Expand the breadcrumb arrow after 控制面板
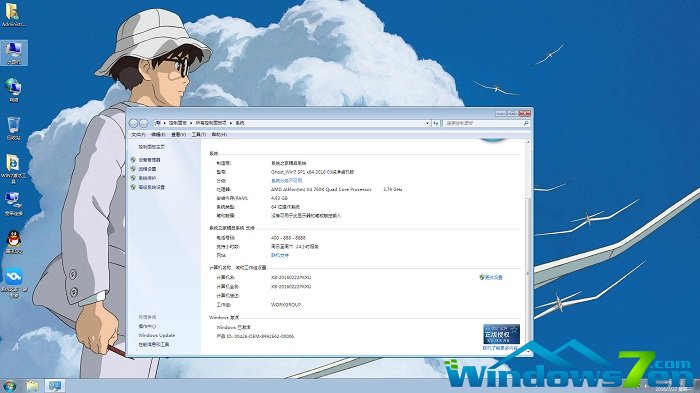 (x=191, y=123)
